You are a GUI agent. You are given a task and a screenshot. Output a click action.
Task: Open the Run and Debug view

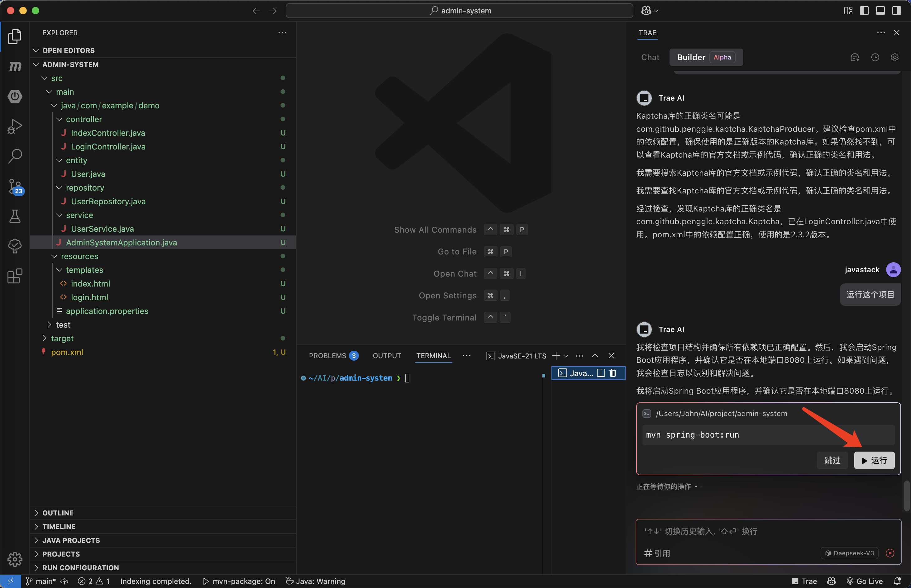tap(15, 126)
